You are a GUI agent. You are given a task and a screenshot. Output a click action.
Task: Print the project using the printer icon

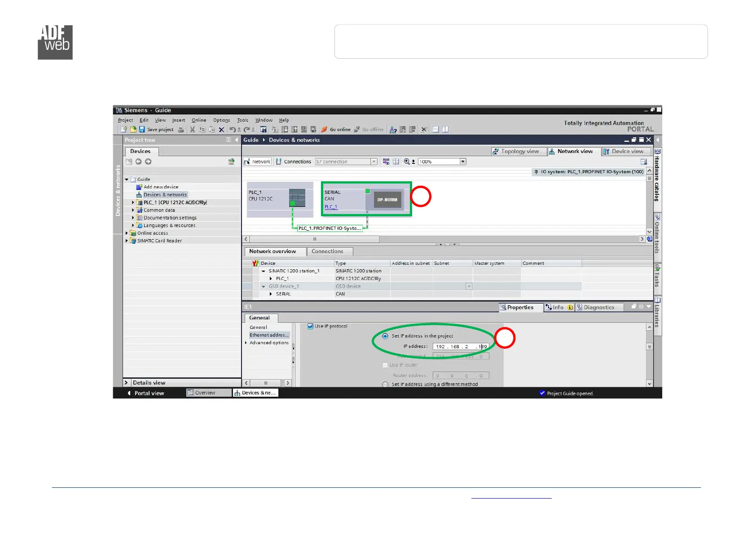click(181, 129)
